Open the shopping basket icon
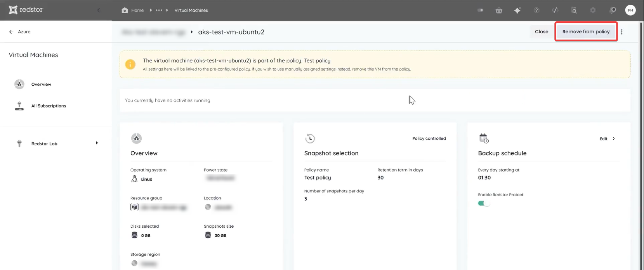The image size is (644, 270). click(x=499, y=10)
